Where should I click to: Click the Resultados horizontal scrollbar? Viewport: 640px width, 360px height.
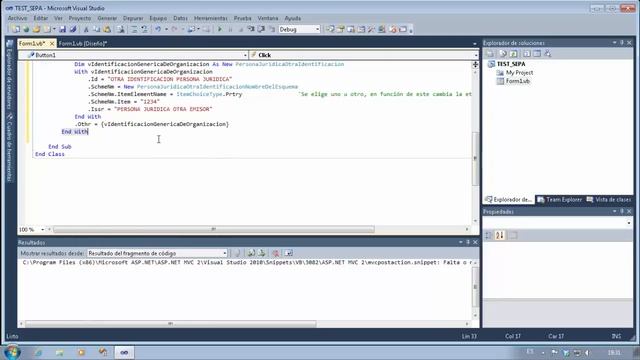(170, 324)
